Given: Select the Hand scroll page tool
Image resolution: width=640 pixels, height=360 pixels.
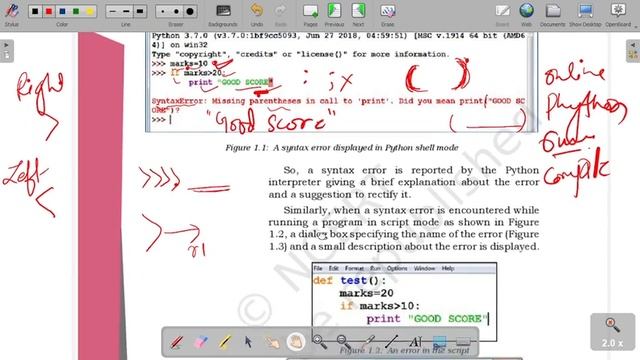Looking at the screenshot, I should point(296,342).
